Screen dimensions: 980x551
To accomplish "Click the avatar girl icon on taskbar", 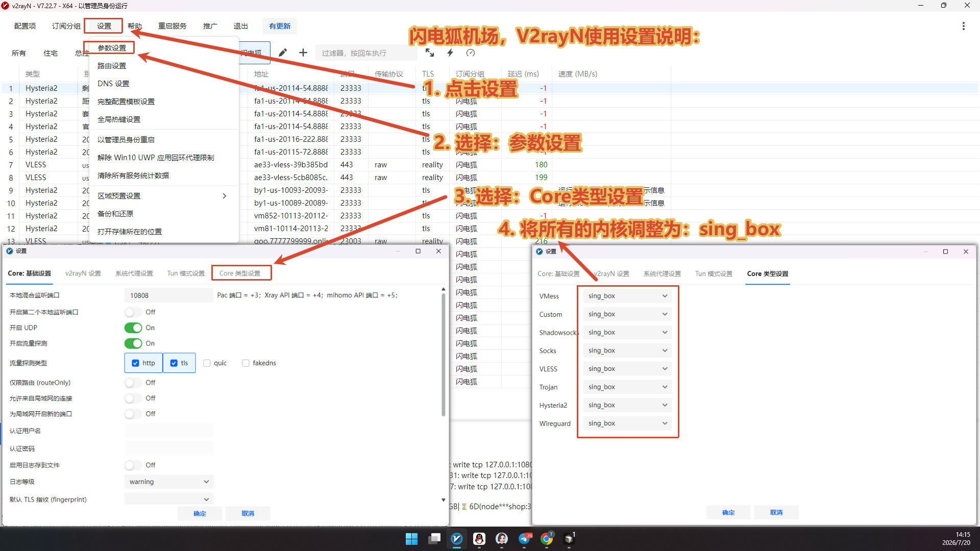I will tap(502, 539).
